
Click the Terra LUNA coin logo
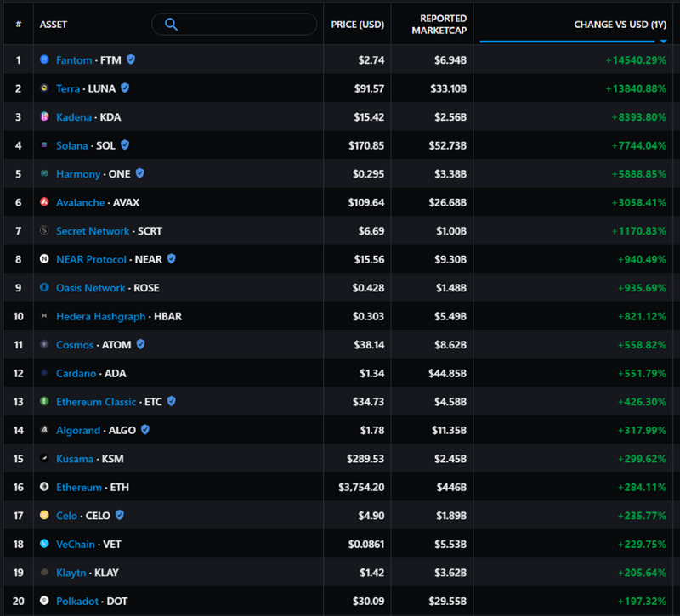tap(44, 88)
